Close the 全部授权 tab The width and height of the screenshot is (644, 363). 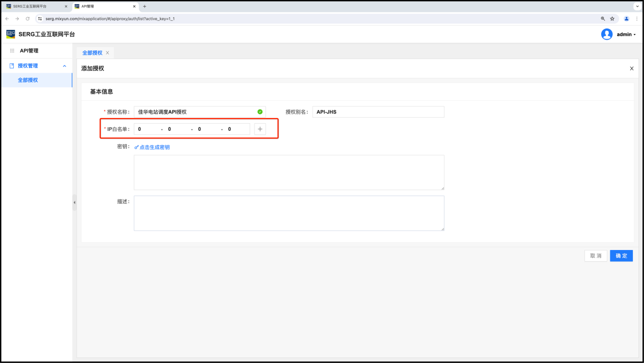pos(107,53)
